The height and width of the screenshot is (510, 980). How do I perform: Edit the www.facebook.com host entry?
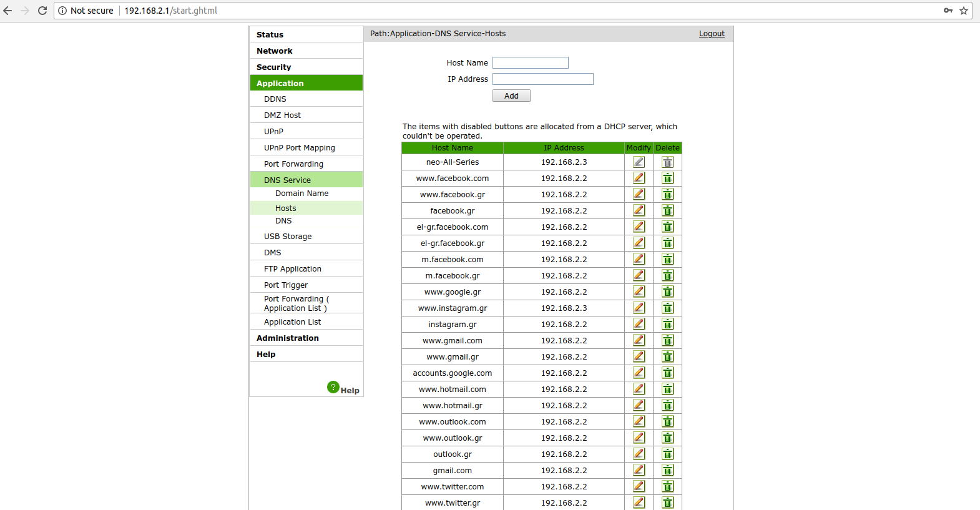[639, 178]
